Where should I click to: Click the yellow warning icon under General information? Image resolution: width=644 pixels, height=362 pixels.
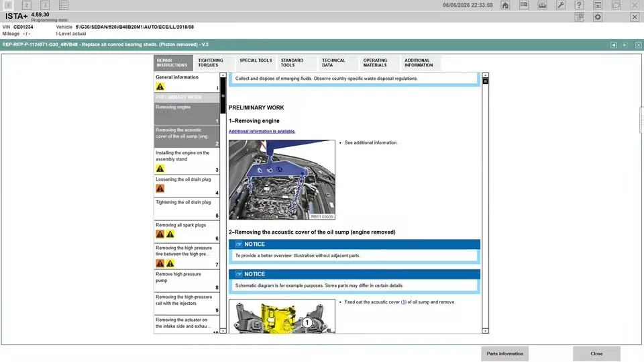coord(160,87)
